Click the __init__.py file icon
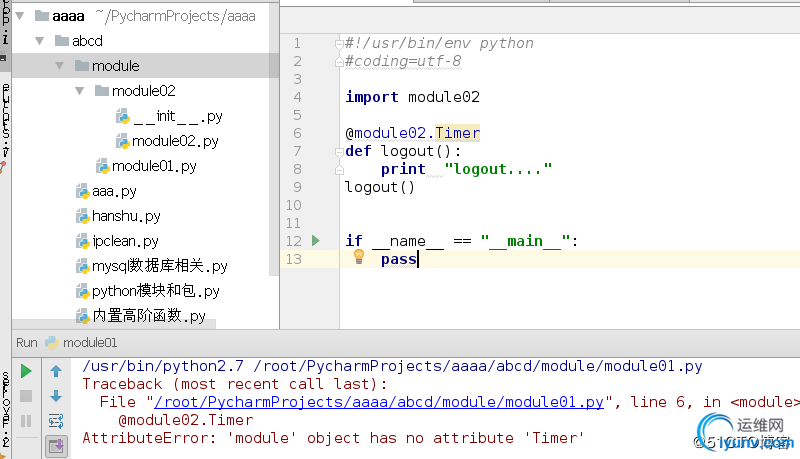The image size is (800, 459). (122, 116)
